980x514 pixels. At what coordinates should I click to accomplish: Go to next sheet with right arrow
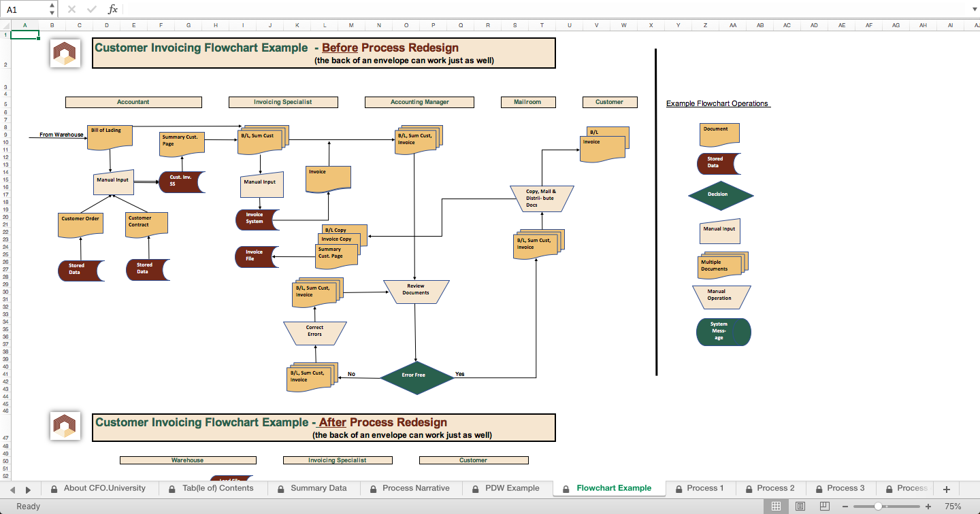pos(29,489)
